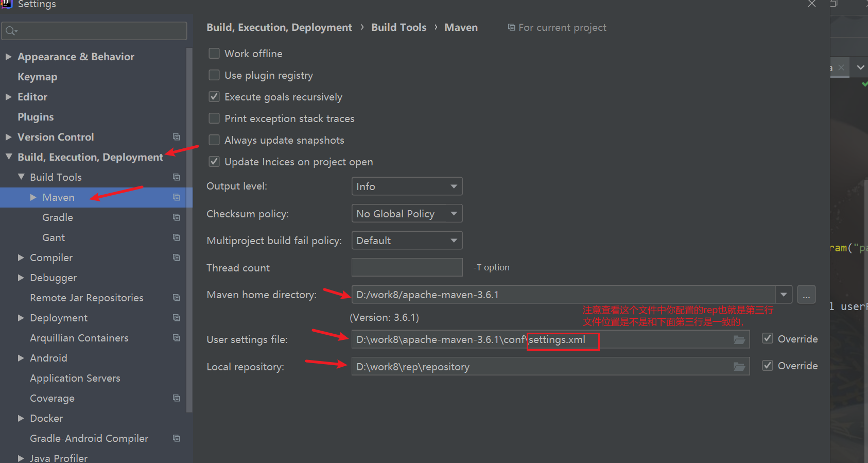The height and width of the screenshot is (463, 868).
Task: Close the Settings dialog
Action: [812, 4]
